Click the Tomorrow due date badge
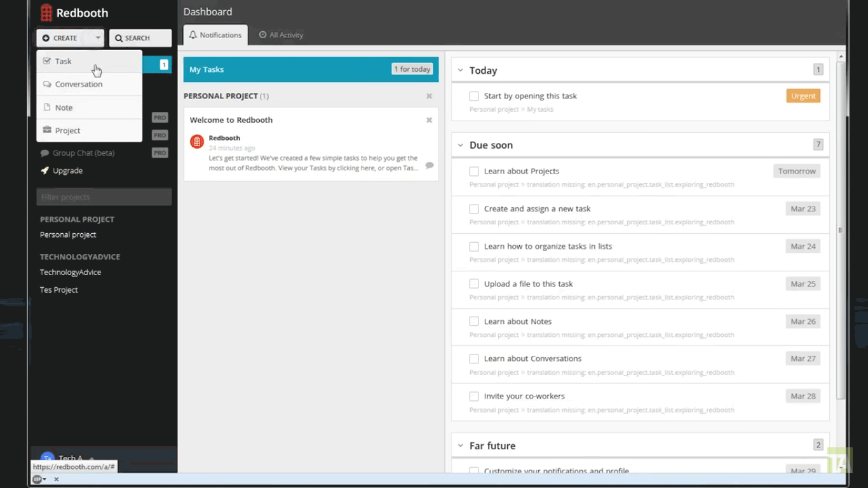Image resolution: width=868 pixels, height=488 pixels. point(797,171)
